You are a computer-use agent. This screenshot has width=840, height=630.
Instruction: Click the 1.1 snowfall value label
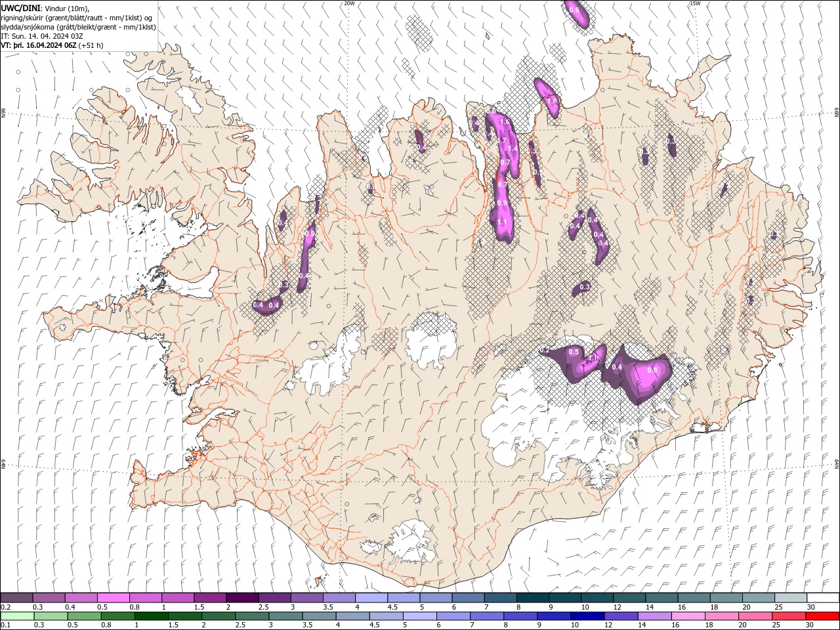coord(503,222)
